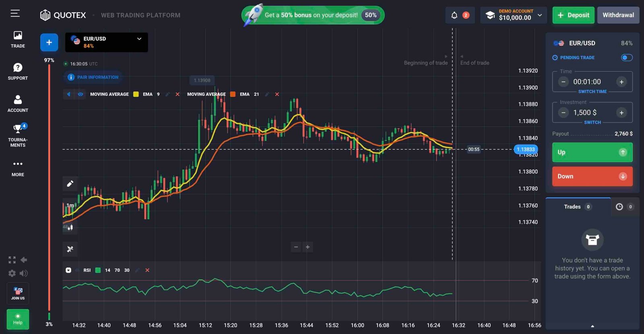Click the 00:55 countdown timer label
644x334 pixels.
474,150
